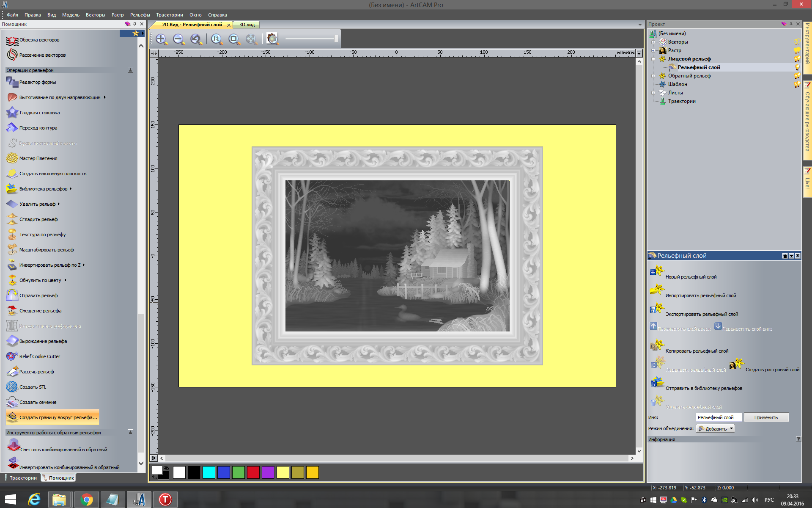The height and width of the screenshot is (508, 812).
Task: Click the Создать STL icon
Action: (12, 387)
